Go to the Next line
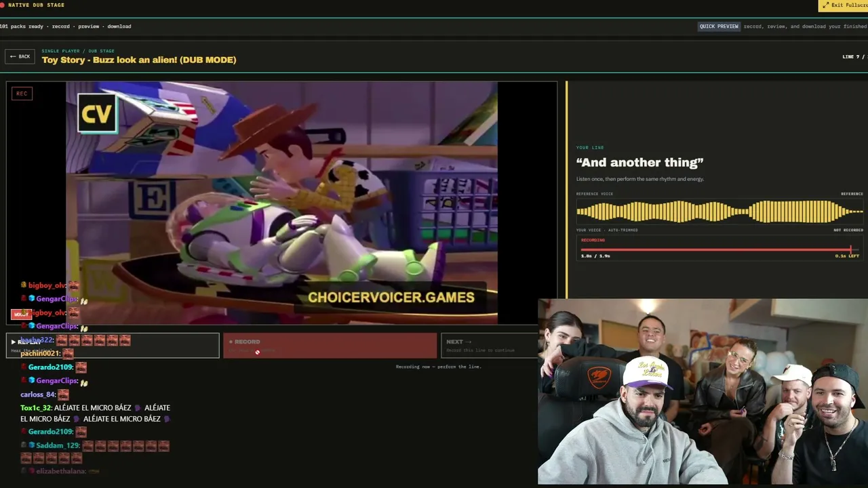 (x=489, y=345)
